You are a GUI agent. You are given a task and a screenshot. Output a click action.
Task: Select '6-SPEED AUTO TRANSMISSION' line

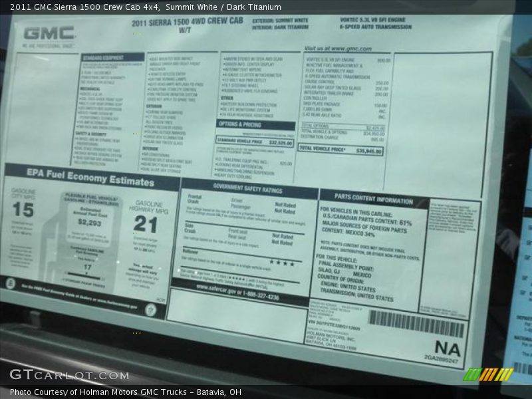pos(376,27)
